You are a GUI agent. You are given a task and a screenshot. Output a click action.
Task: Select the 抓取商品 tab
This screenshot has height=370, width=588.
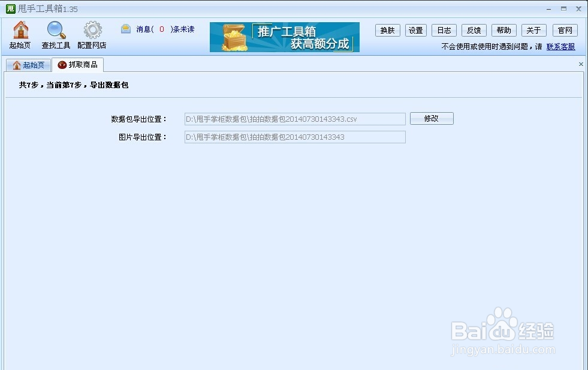[78, 65]
